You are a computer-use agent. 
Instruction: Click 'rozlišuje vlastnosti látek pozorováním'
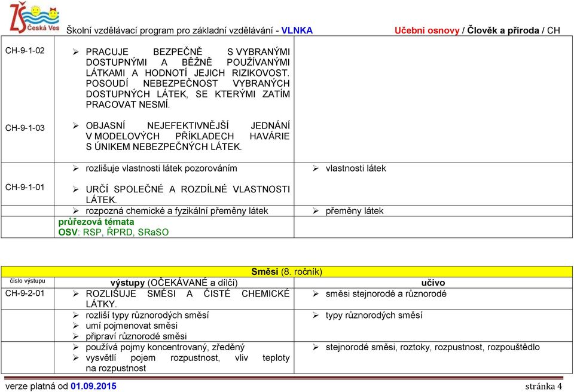point(161,169)
